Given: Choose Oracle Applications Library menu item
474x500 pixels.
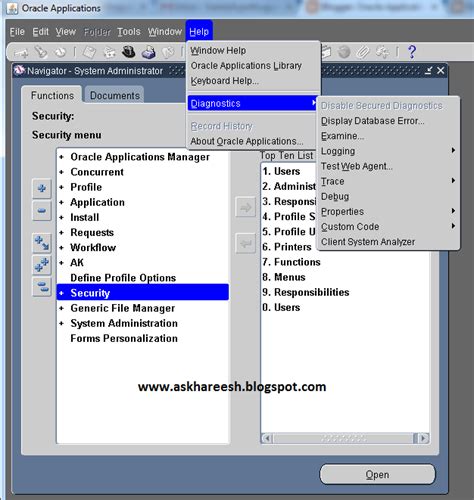Looking at the screenshot, I should coord(246,66).
